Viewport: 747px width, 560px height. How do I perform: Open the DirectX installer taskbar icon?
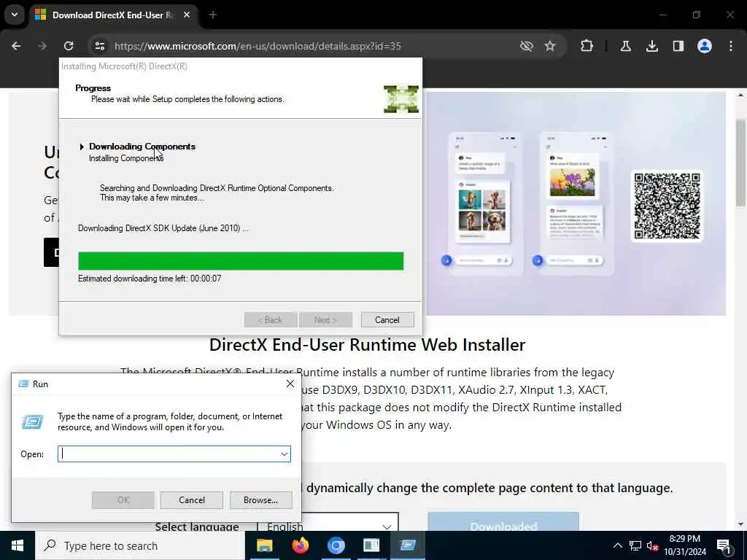371,545
